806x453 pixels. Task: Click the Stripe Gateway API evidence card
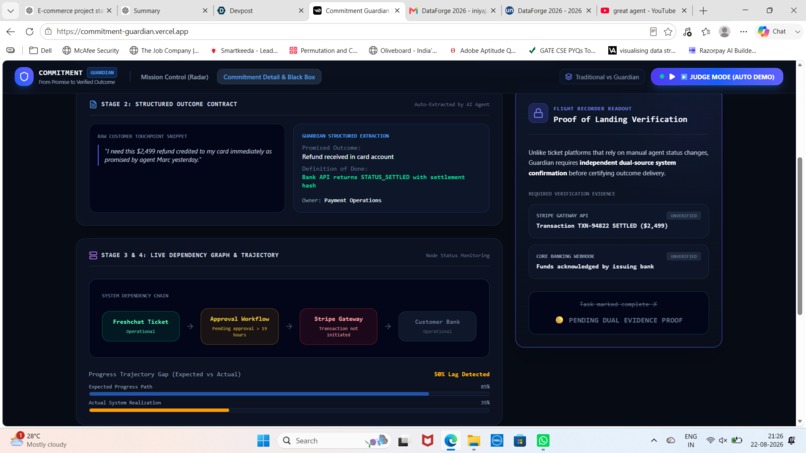click(618, 221)
